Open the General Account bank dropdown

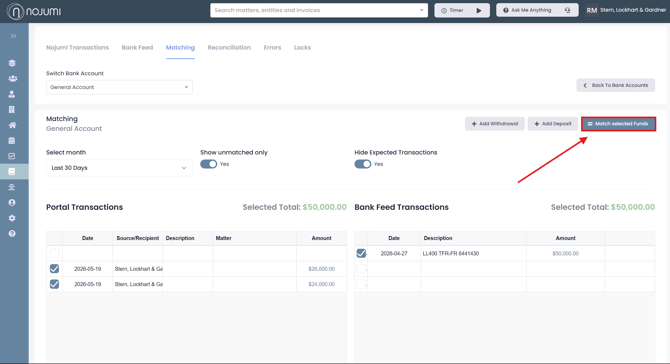pos(119,87)
